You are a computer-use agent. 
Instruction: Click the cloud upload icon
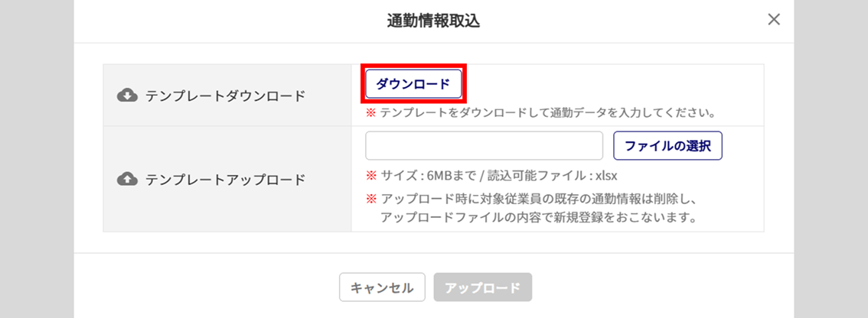pos(127,179)
